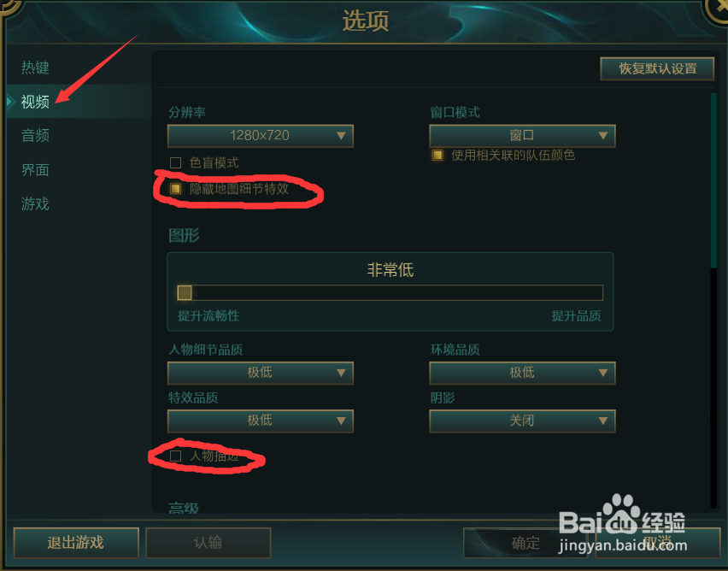Switch to the 热键 settings tab
Screen dimensions: 728x571
pos(35,68)
